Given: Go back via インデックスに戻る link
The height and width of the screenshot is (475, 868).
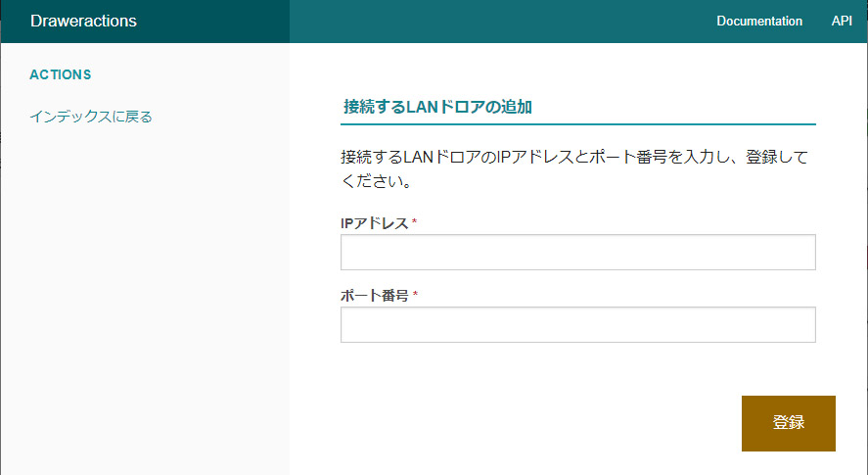Looking at the screenshot, I should [x=91, y=117].
